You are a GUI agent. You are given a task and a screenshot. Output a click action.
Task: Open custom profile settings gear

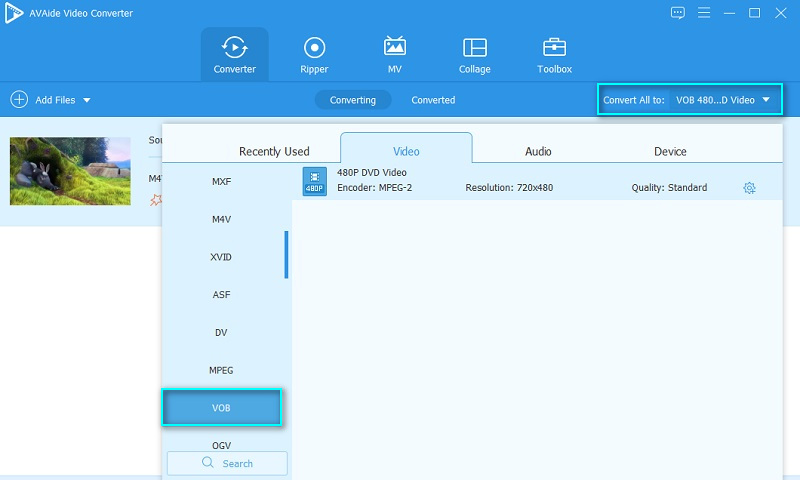tap(749, 188)
